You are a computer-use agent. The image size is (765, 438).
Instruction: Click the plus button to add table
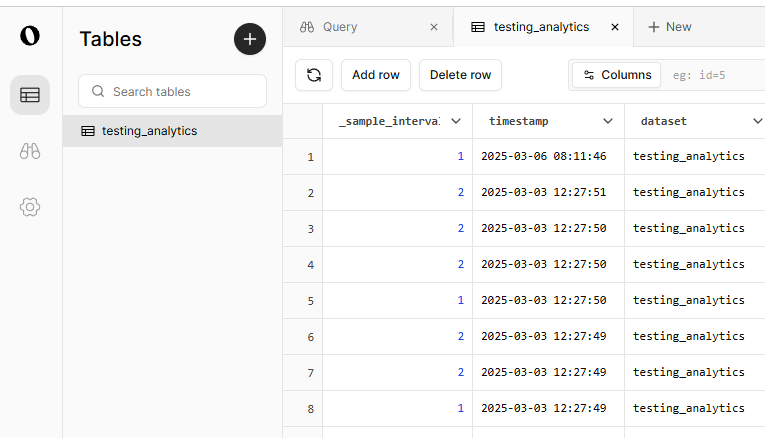click(x=250, y=39)
